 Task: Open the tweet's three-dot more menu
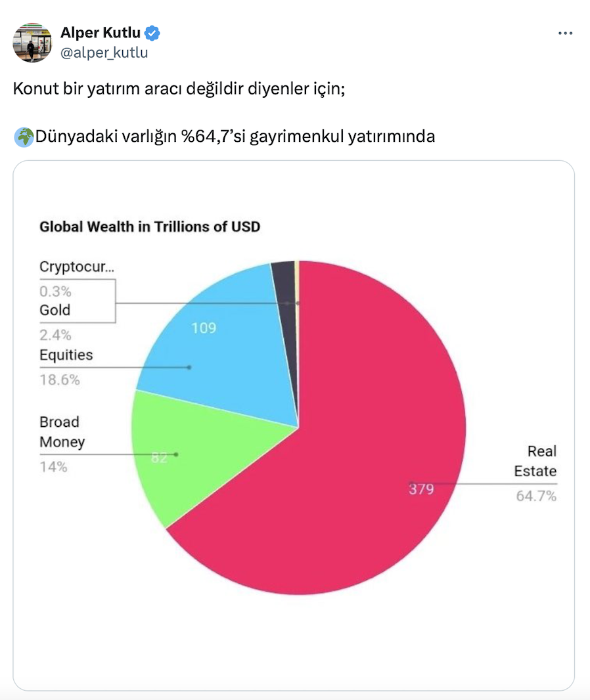[x=565, y=33]
